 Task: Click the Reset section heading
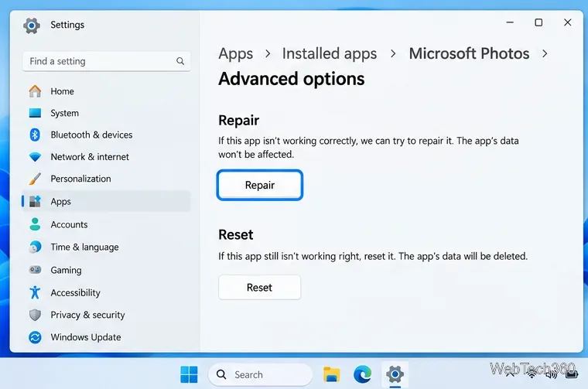pyautogui.click(x=235, y=234)
